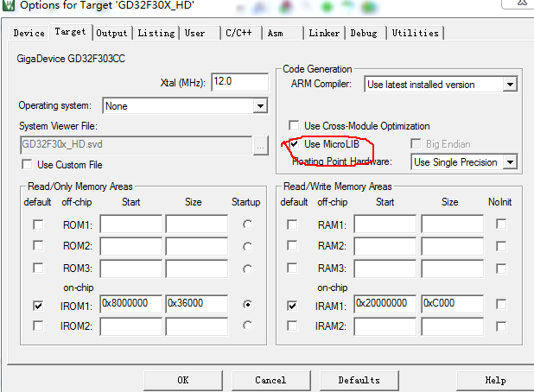
Task: Check the RAM2 NoInit checkbox
Action: [501, 246]
